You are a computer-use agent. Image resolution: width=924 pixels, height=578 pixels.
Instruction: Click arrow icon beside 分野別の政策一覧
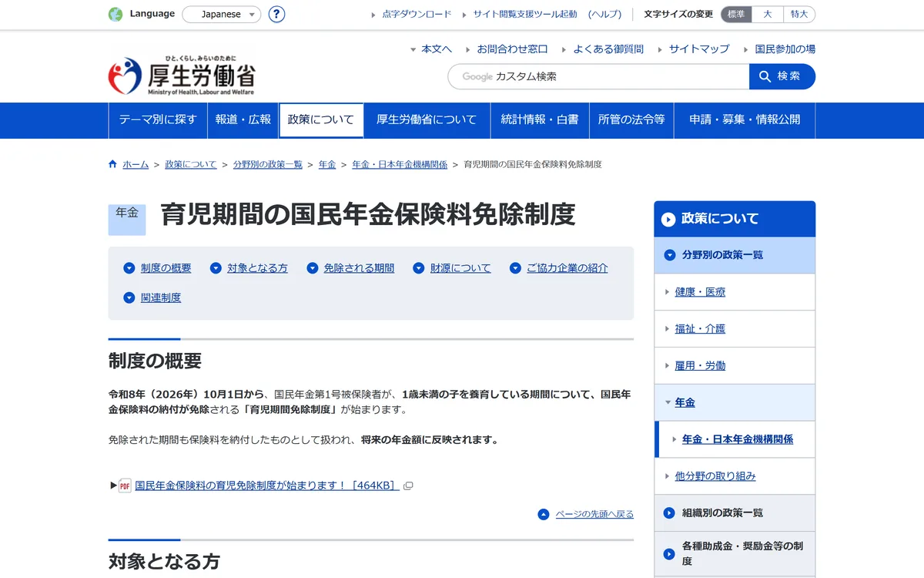pos(669,255)
